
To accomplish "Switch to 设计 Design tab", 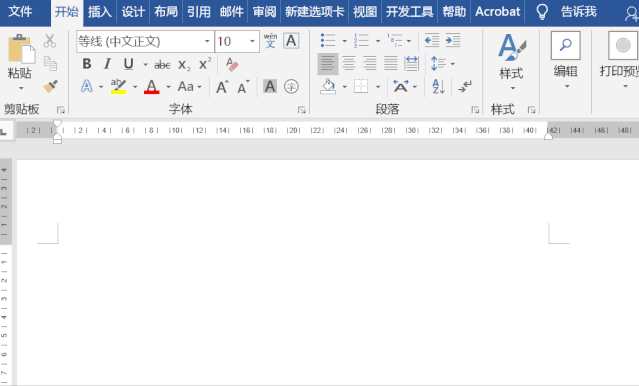I will pos(133,12).
